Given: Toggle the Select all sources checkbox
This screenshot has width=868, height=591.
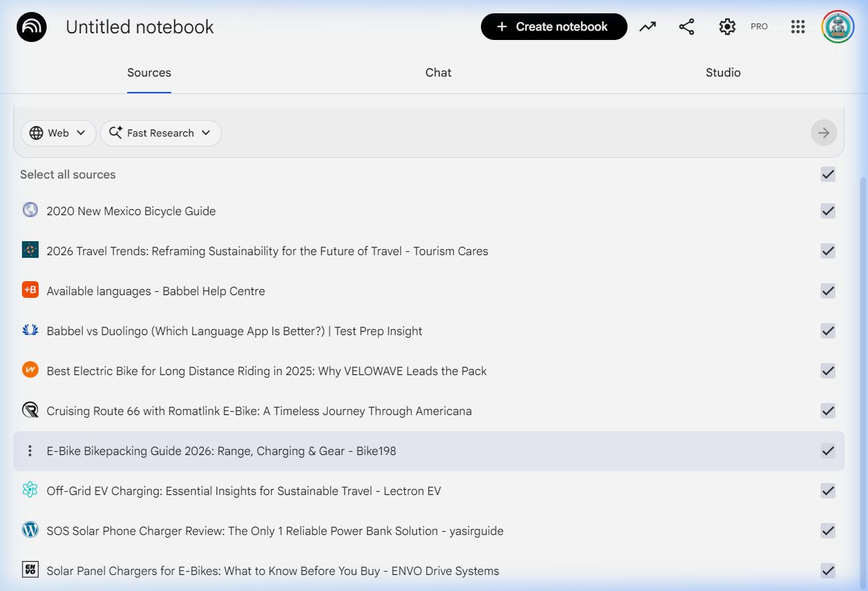Looking at the screenshot, I should click(x=827, y=175).
